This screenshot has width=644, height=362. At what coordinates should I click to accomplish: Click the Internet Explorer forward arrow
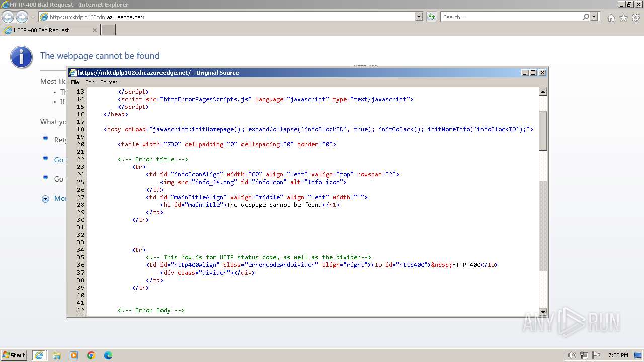point(22,17)
